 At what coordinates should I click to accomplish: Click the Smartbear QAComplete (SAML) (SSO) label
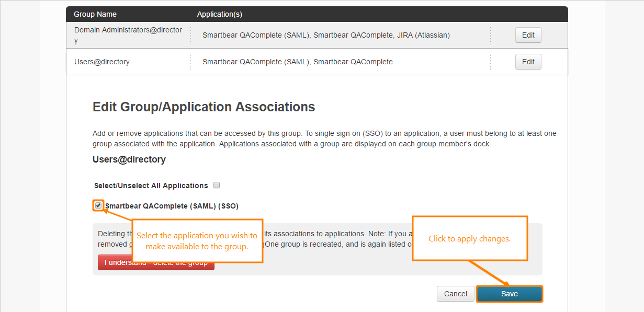pyautogui.click(x=172, y=206)
